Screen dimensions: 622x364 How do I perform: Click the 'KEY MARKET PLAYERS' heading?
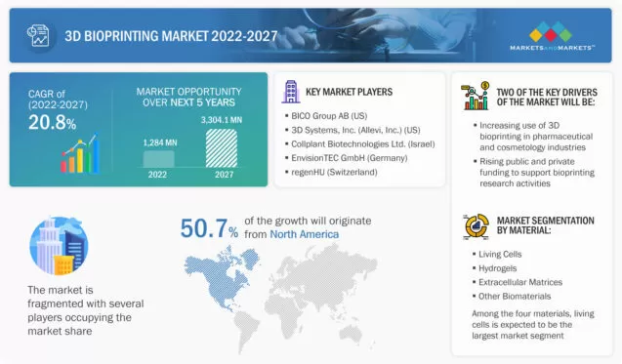click(350, 92)
